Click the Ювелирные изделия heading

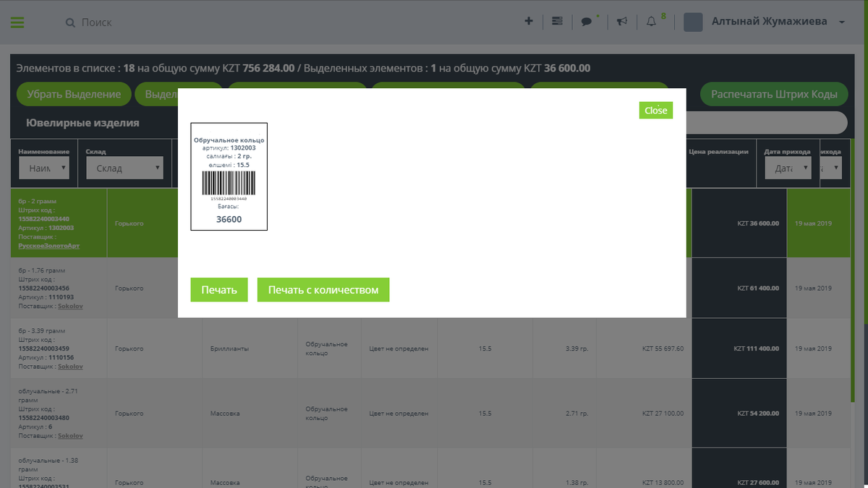click(x=82, y=123)
